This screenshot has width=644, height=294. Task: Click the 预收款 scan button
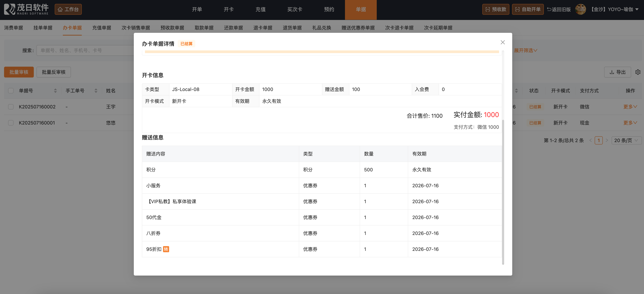(x=496, y=9)
